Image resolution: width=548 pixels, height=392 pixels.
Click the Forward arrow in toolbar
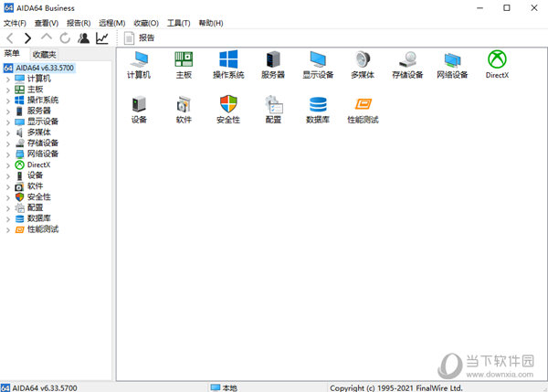28,38
